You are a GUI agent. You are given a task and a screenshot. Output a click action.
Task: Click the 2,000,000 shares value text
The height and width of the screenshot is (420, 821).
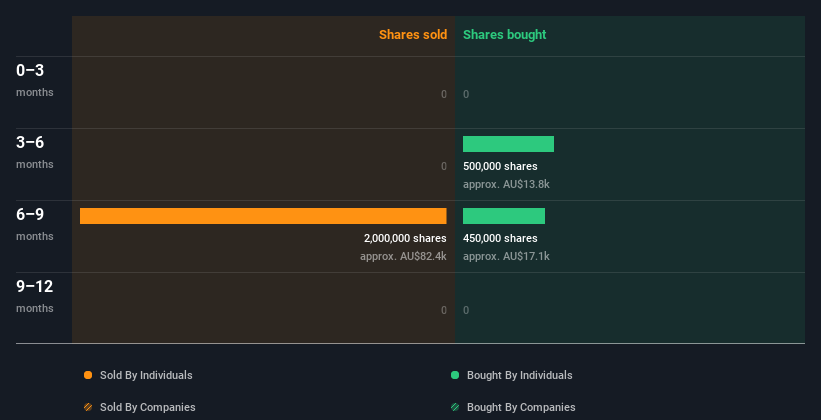pos(405,238)
